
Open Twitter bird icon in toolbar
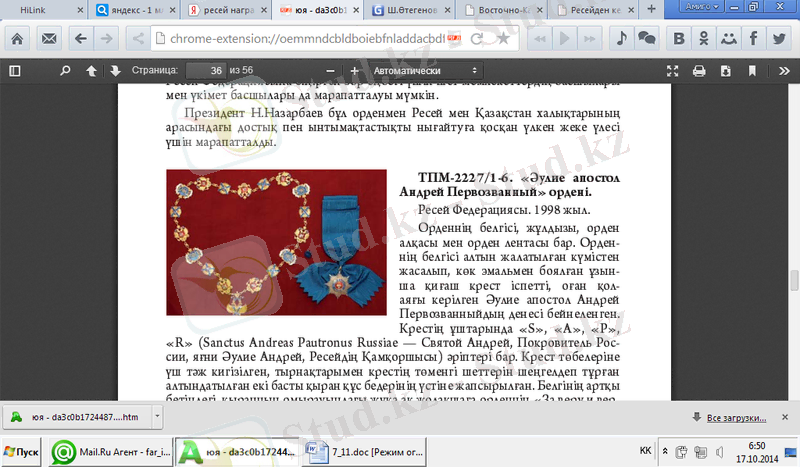pyautogui.click(x=779, y=38)
